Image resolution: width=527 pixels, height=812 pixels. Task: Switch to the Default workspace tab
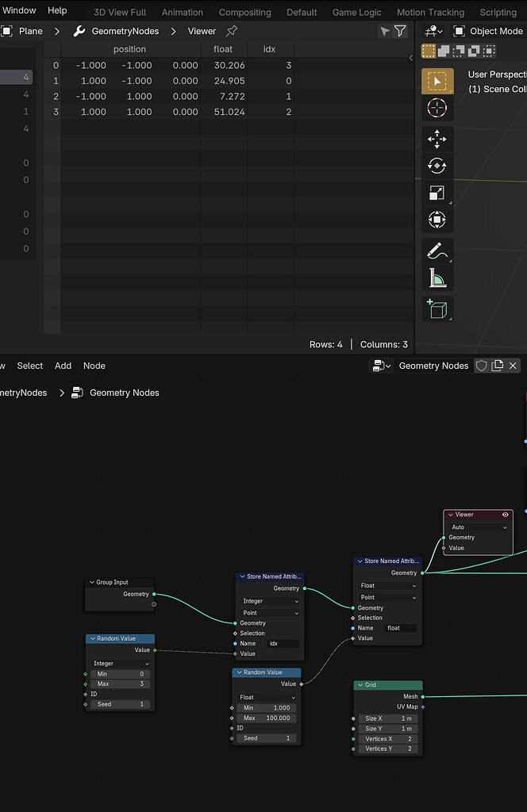[x=302, y=13]
